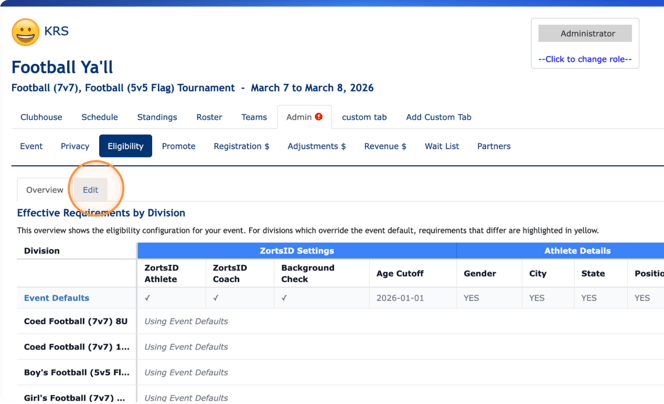Open the Standings tab
This screenshot has height=404, width=664.
157,117
